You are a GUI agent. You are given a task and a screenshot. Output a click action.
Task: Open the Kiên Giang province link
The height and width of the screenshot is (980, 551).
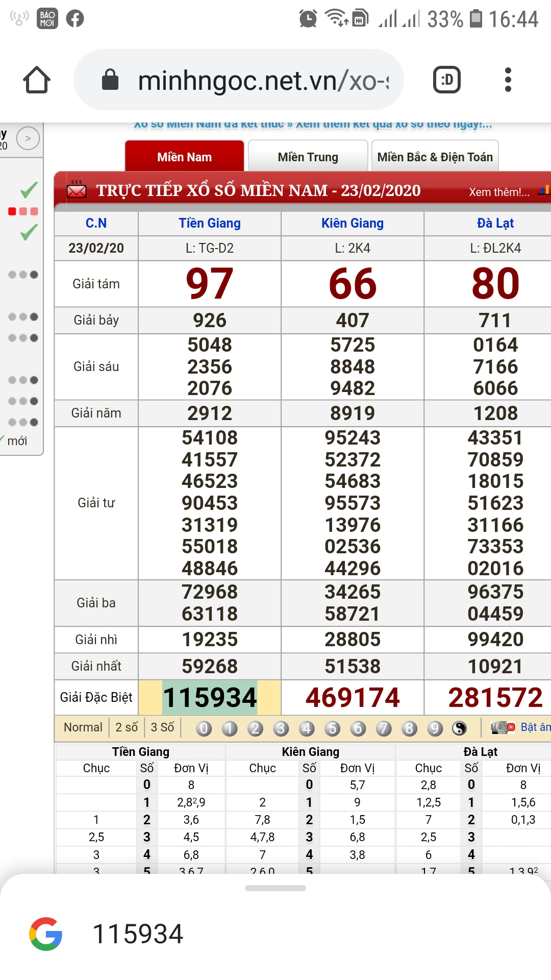pos(352,223)
